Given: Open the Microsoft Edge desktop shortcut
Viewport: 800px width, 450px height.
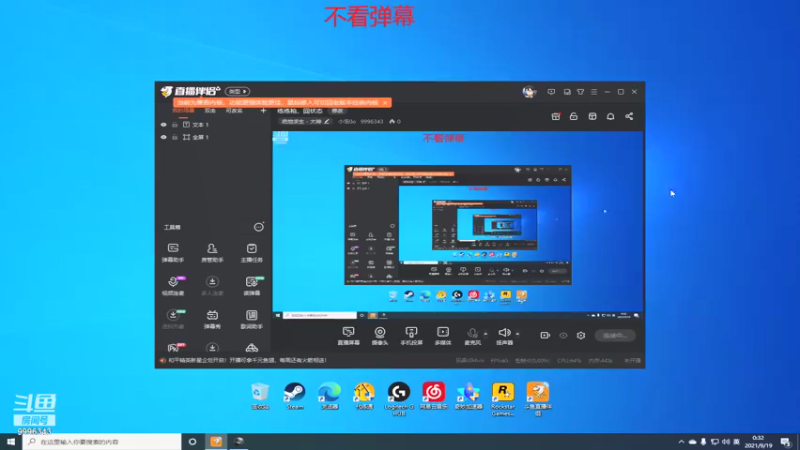Looking at the screenshot, I should [x=330, y=396].
